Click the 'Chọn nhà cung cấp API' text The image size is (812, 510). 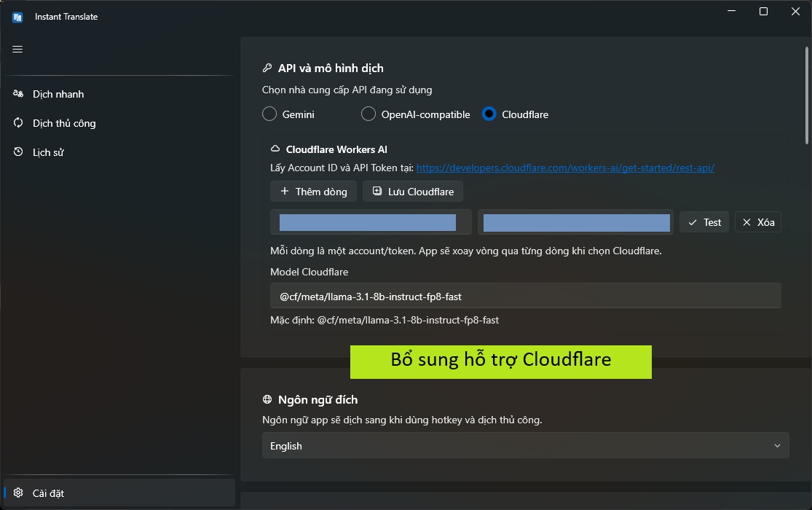point(347,90)
